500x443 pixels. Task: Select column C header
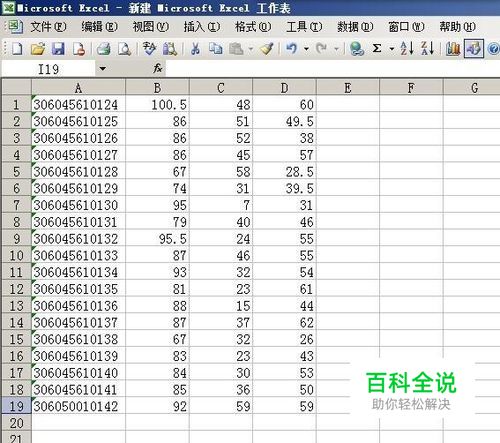(221, 87)
